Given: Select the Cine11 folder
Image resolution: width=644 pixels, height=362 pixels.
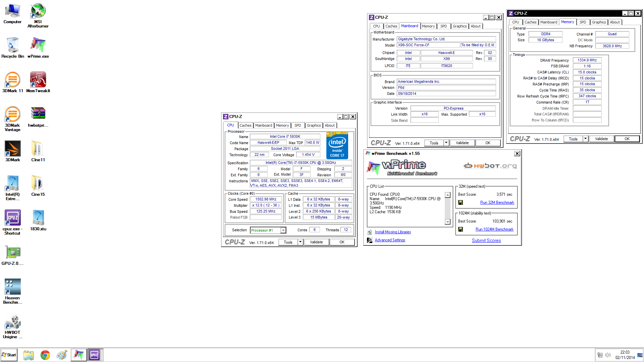Looking at the screenshot, I should [x=38, y=151].
